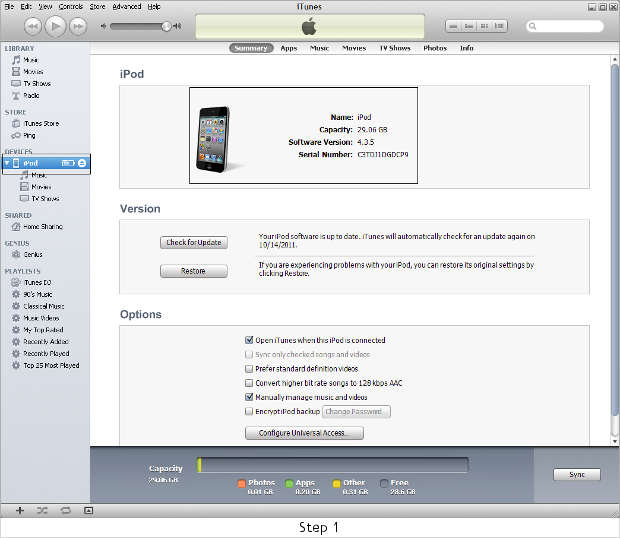Select the iPod device in sidebar
The image size is (620, 538).
[x=46, y=163]
